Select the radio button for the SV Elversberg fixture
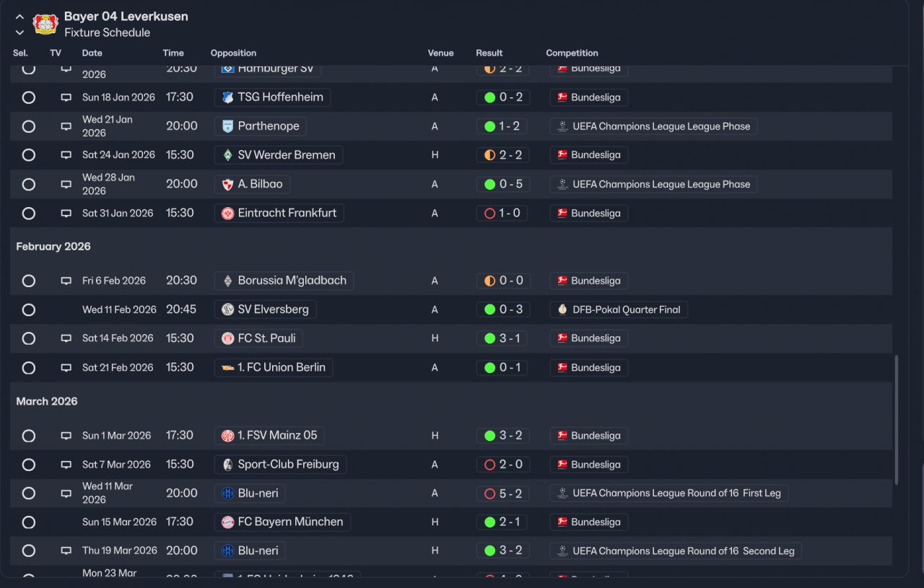 click(28, 310)
